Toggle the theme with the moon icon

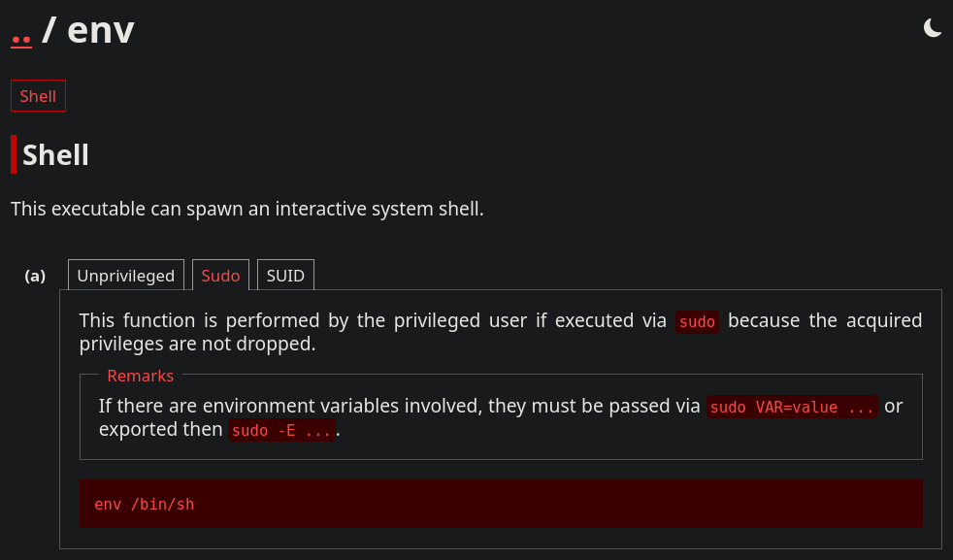click(932, 28)
